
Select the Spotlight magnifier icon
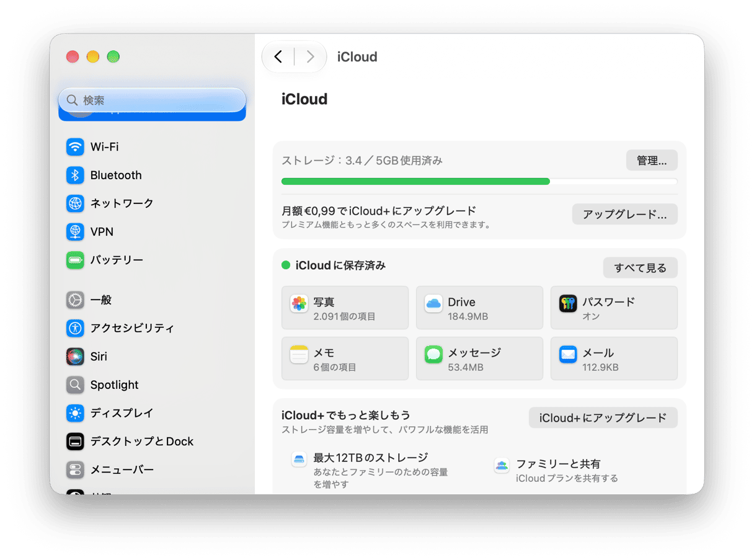tap(75, 385)
